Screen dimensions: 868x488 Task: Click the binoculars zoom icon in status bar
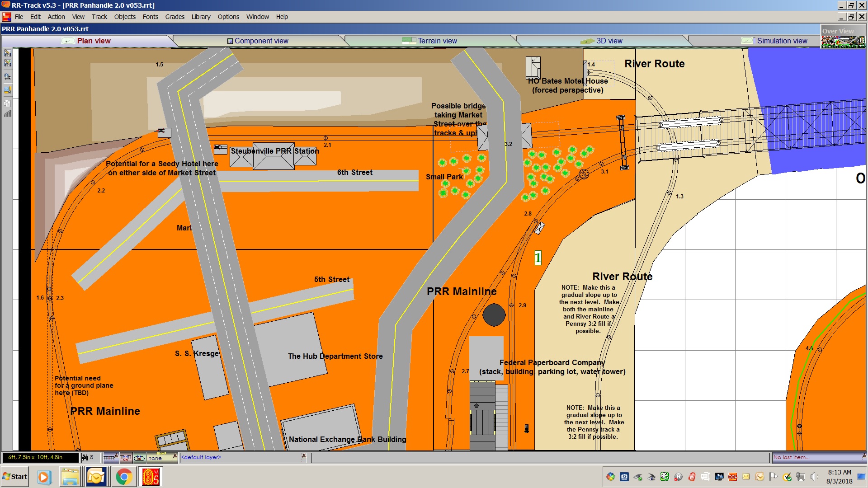pos(85,458)
